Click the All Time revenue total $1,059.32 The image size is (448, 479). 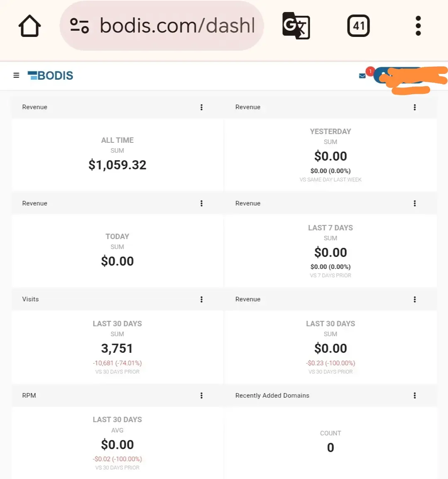[x=117, y=165]
